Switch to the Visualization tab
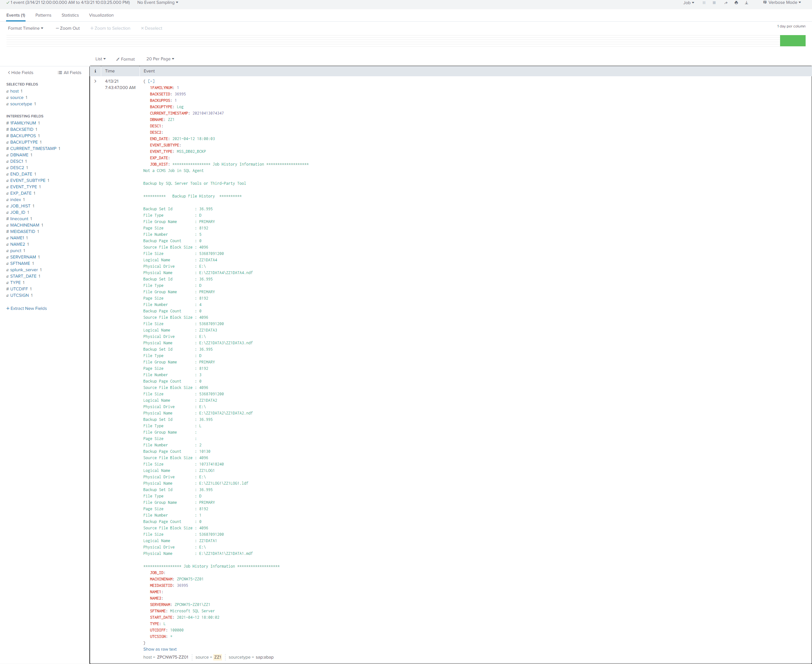This screenshot has height=664, width=812. (x=101, y=15)
